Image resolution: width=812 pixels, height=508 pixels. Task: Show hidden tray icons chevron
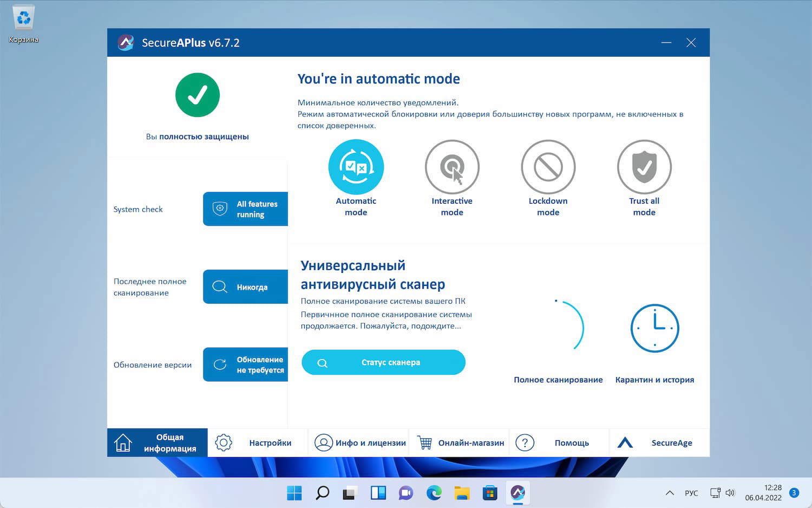pos(670,493)
